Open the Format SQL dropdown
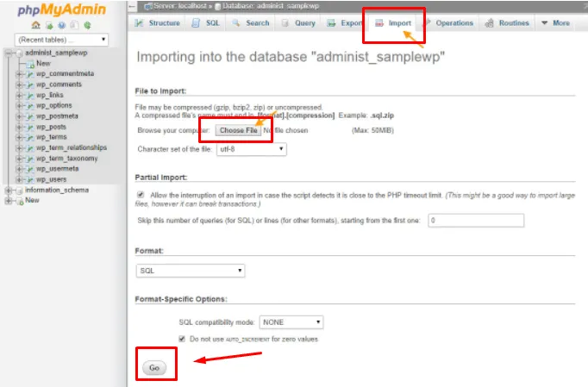The height and width of the screenshot is (387, 588). (191, 271)
